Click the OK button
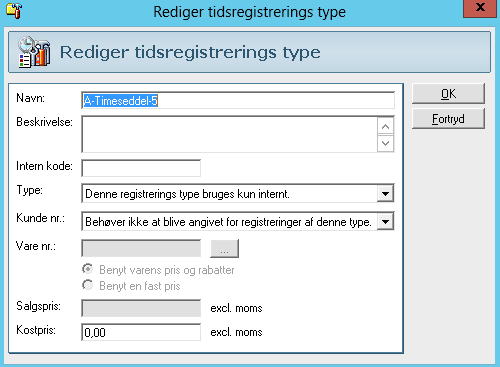This screenshot has width=500, height=367. click(448, 94)
